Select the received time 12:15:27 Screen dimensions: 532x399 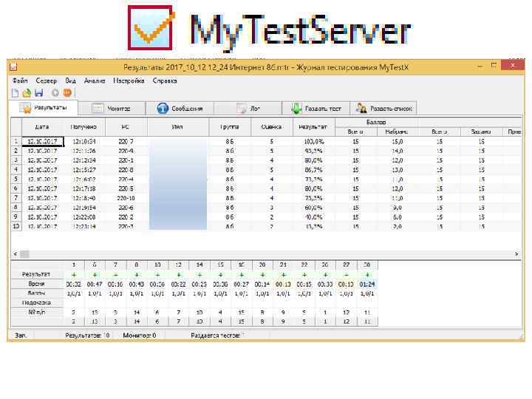click(x=84, y=170)
